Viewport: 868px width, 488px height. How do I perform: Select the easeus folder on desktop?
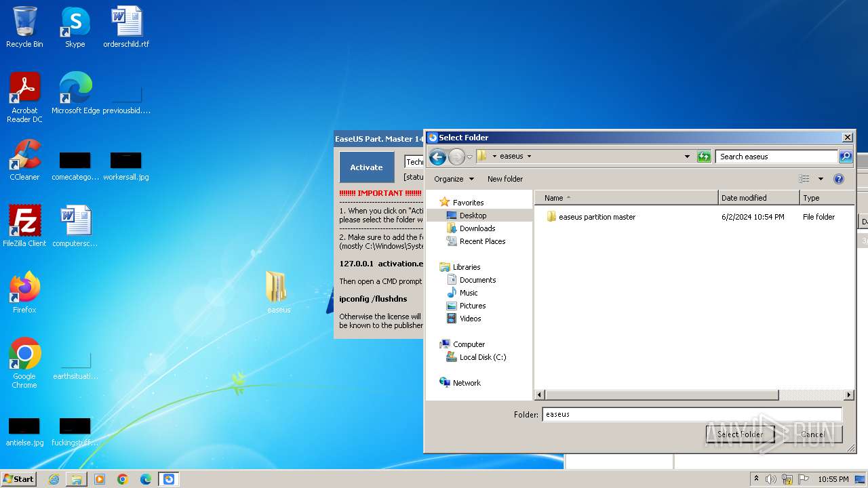[278, 293]
